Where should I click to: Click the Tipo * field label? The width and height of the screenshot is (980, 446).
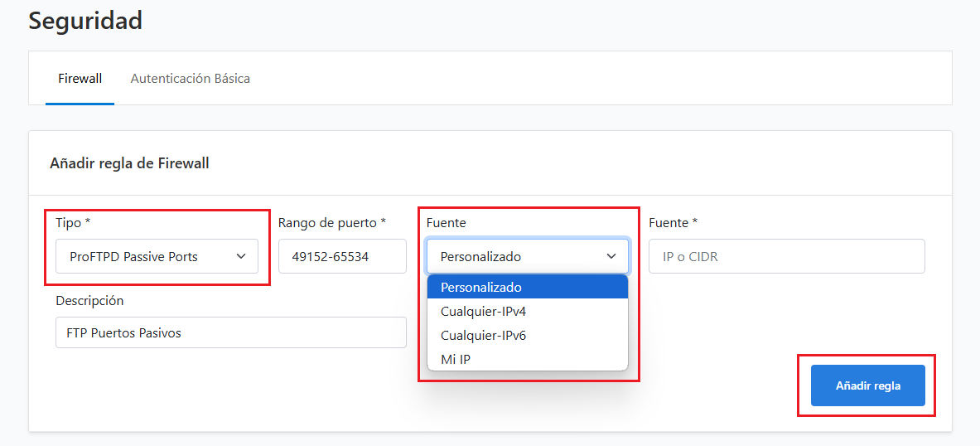[x=74, y=223]
